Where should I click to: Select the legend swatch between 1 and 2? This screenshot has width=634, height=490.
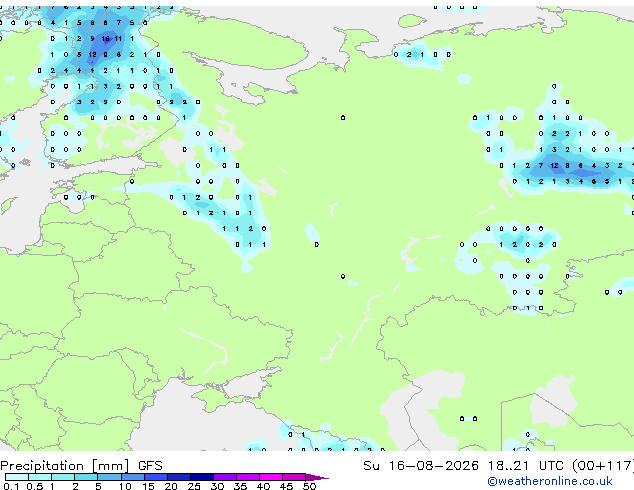[63, 477]
